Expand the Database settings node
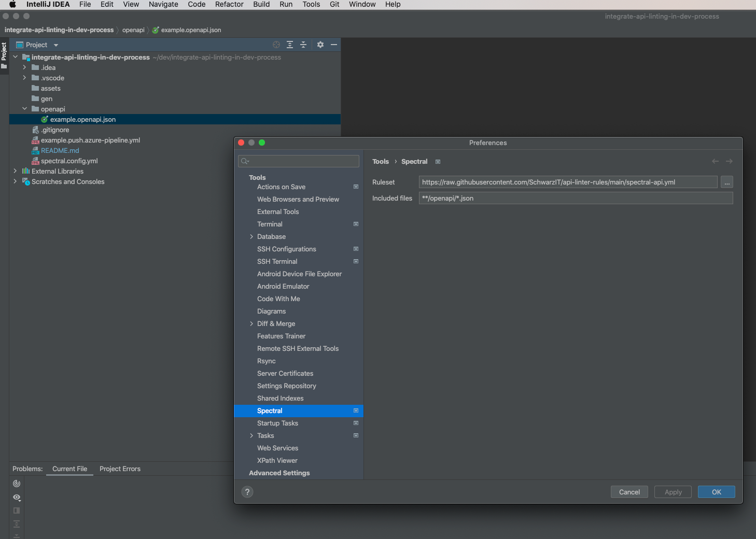 pyautogui.click(x=251, y=237)
